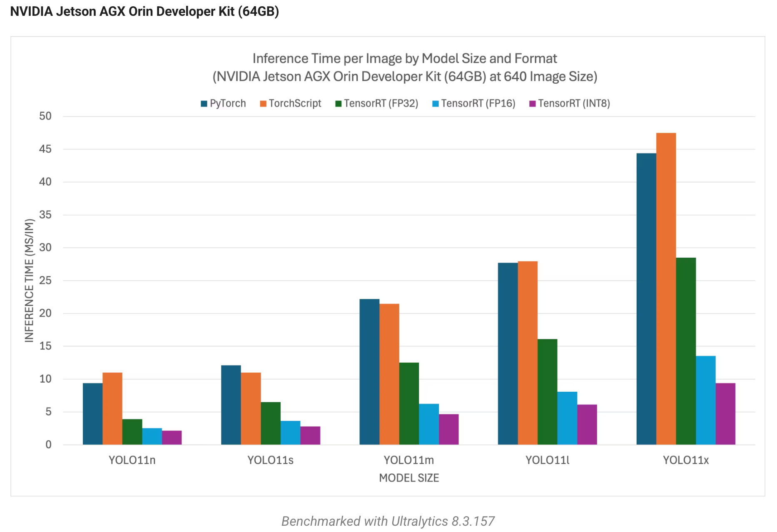Click the YOLO11m TorchScript orange bar
This screenshot has width=777, height=532.
pyautogui.click(x=389, y=374)
